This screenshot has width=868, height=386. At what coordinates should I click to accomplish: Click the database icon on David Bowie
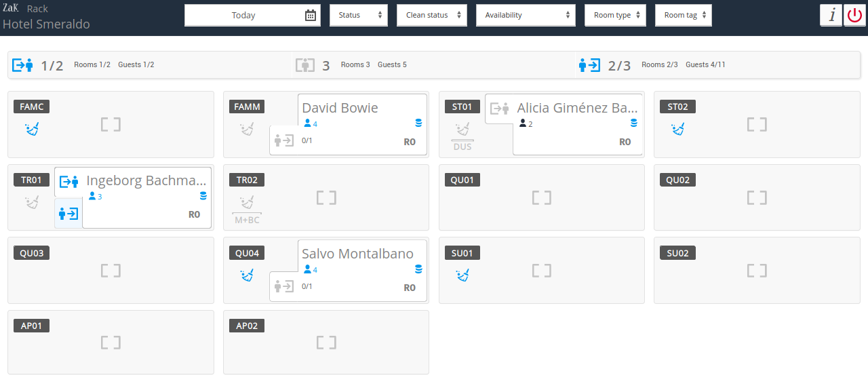coord(418,123)
